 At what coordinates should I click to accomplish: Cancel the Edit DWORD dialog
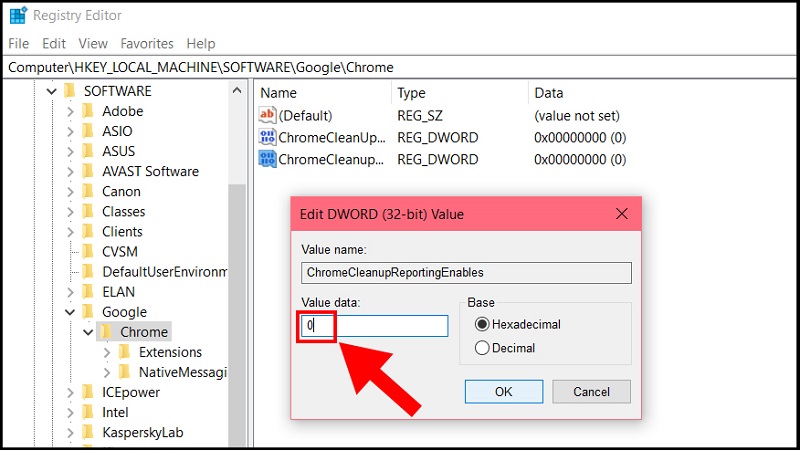591,391
